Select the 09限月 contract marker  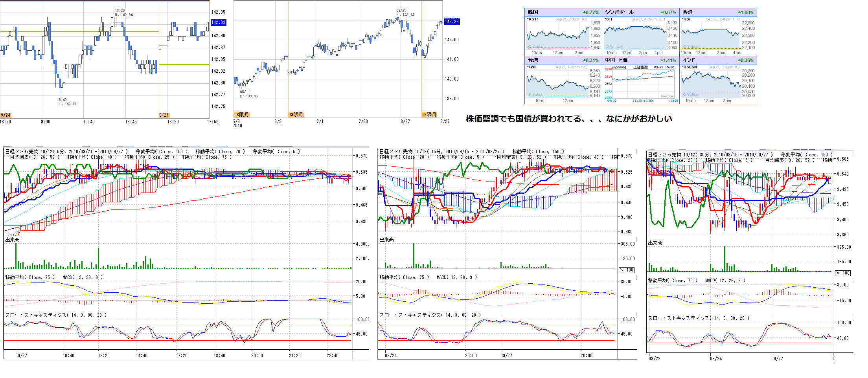click(296, 115)
